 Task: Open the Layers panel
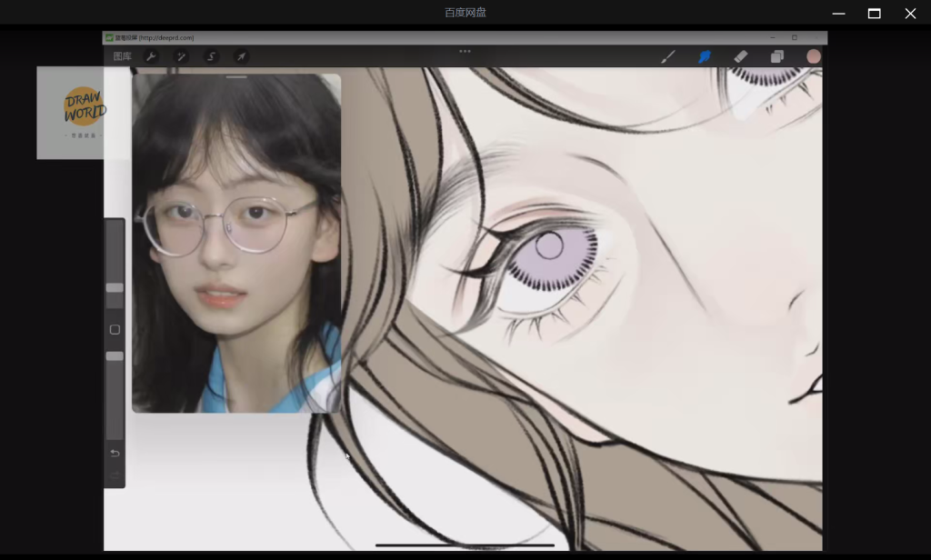click(x=777, y=56)
